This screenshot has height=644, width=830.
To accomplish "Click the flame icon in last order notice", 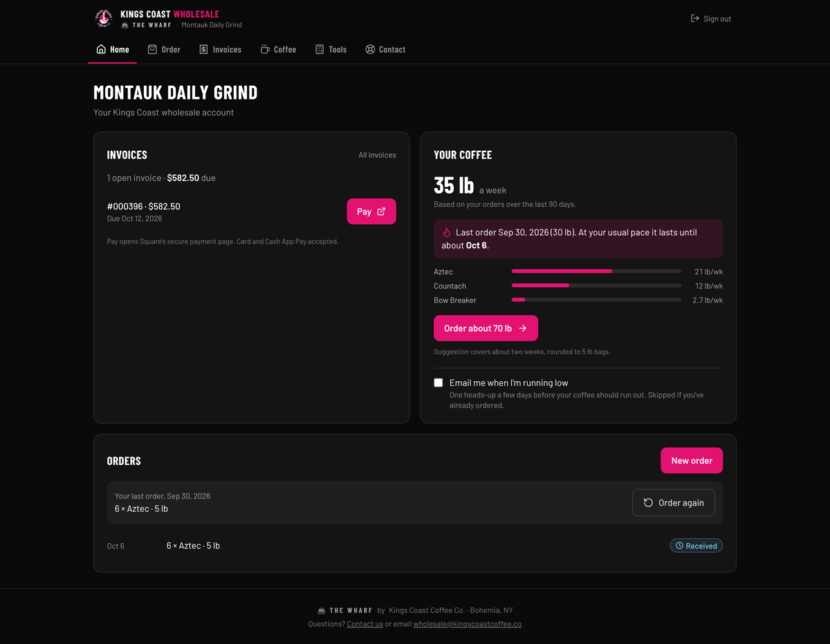I will click(x=447, y=233).
